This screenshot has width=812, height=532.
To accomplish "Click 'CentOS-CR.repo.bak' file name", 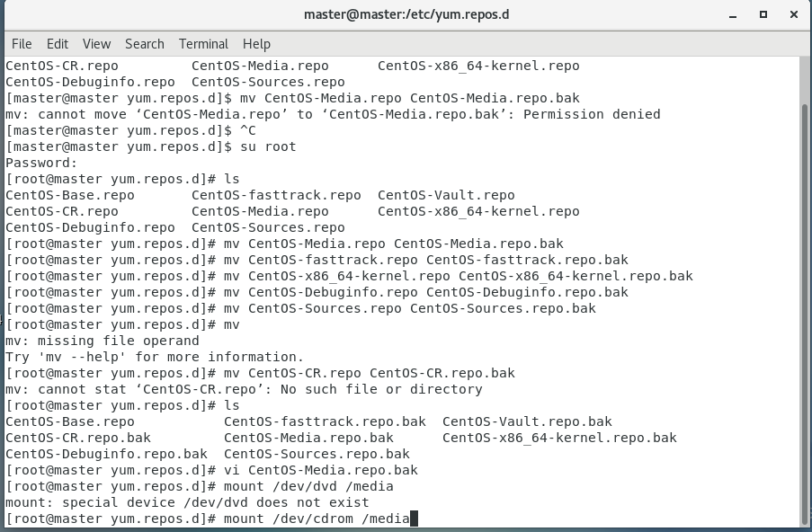I will pos(78,438).
